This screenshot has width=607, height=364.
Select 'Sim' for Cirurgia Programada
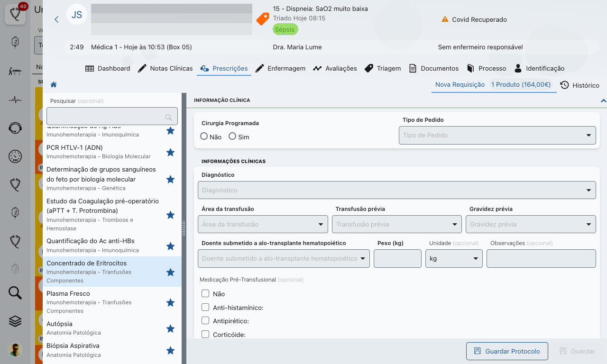[x=232, y=136]
